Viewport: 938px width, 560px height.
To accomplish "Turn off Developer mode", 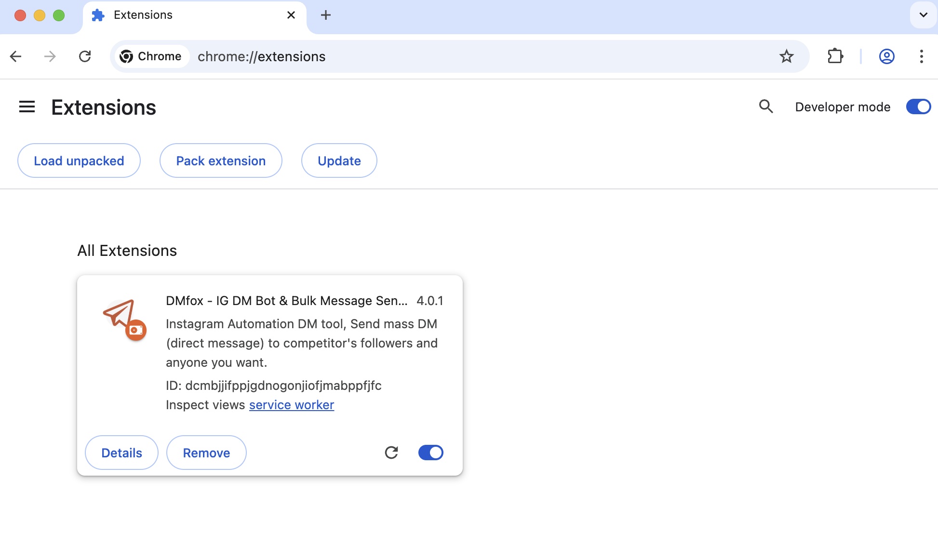I will coord(918,107).
